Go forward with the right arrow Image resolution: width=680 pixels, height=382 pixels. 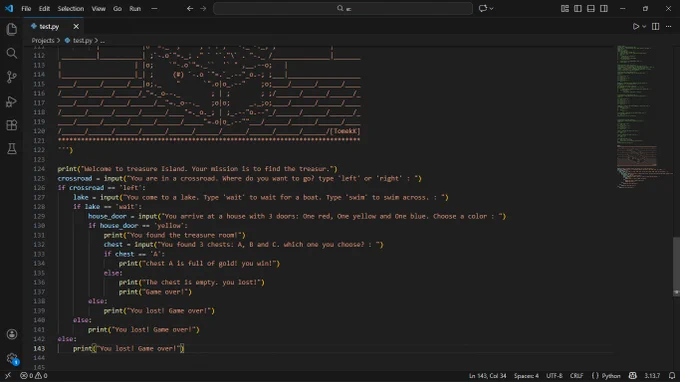pos(203,8)
